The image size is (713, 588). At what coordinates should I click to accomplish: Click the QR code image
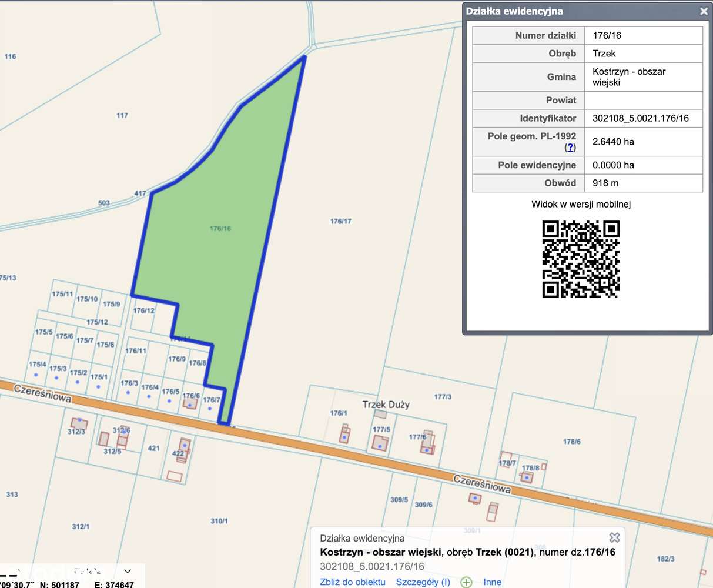pyautogui.click(x=581, y=259)
